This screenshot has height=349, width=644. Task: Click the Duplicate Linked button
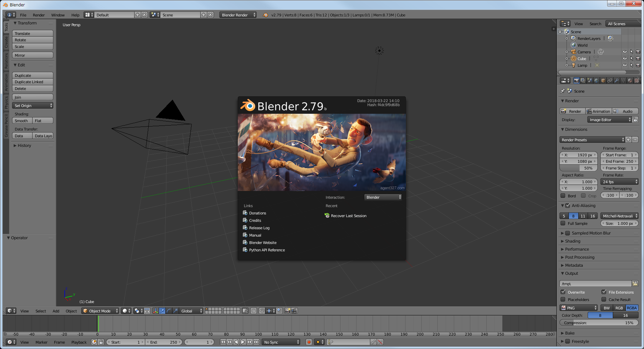[x=33, y=82]
